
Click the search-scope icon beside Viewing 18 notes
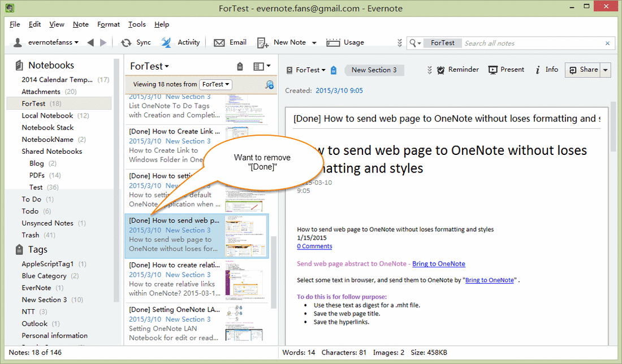click(269, 84)
